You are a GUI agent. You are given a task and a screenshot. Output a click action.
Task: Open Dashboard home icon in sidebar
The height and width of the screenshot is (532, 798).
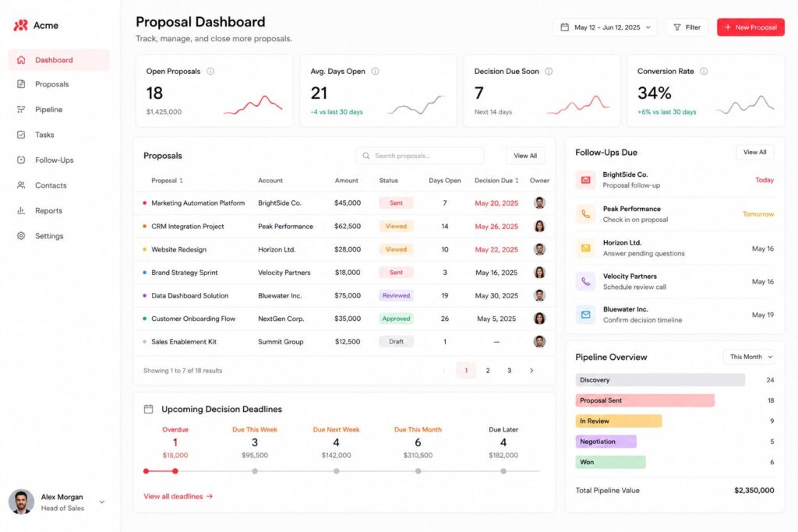[x=21, y=60]
